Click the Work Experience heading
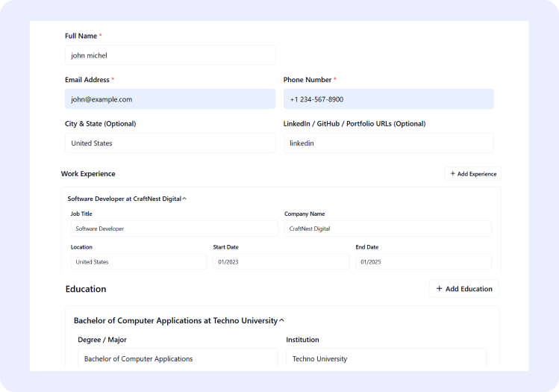This screenshot has height=392, width=559. [x=88, y=174]
